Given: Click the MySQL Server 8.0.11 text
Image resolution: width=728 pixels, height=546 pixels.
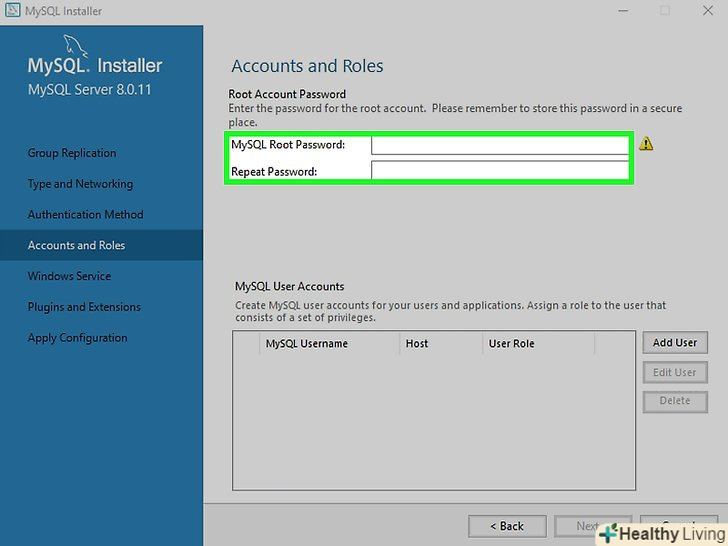Looking at the screenshot, I should coord(90,89).
